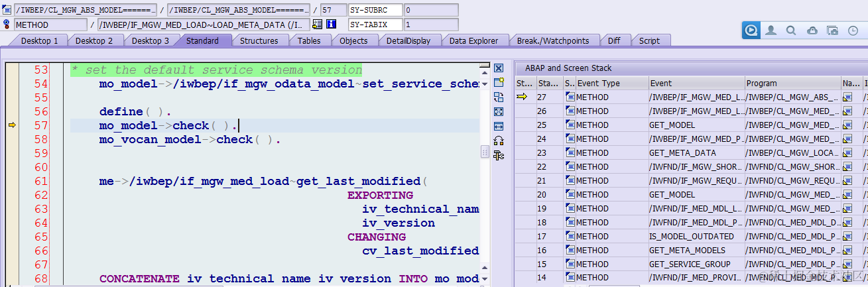Click the Event Type column header
Viewport: 868px width, 287px height.
pos(611,84)
